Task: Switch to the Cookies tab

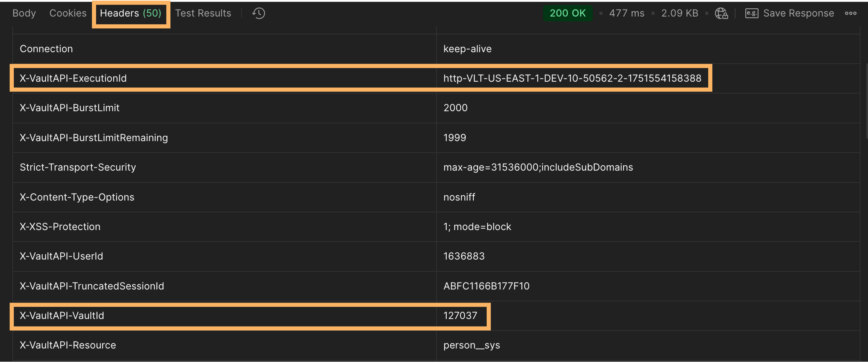Action: 68,13
